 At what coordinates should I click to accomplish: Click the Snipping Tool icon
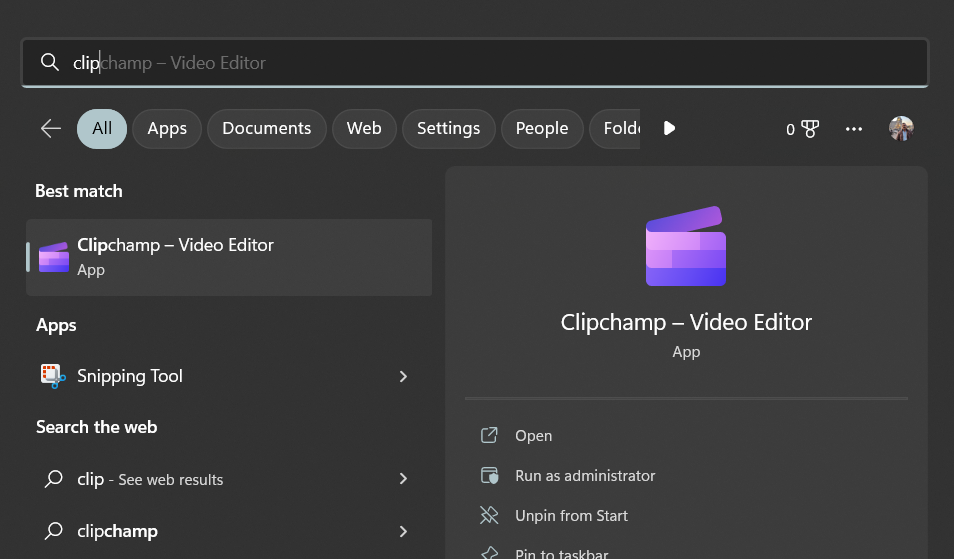point(53,376)
